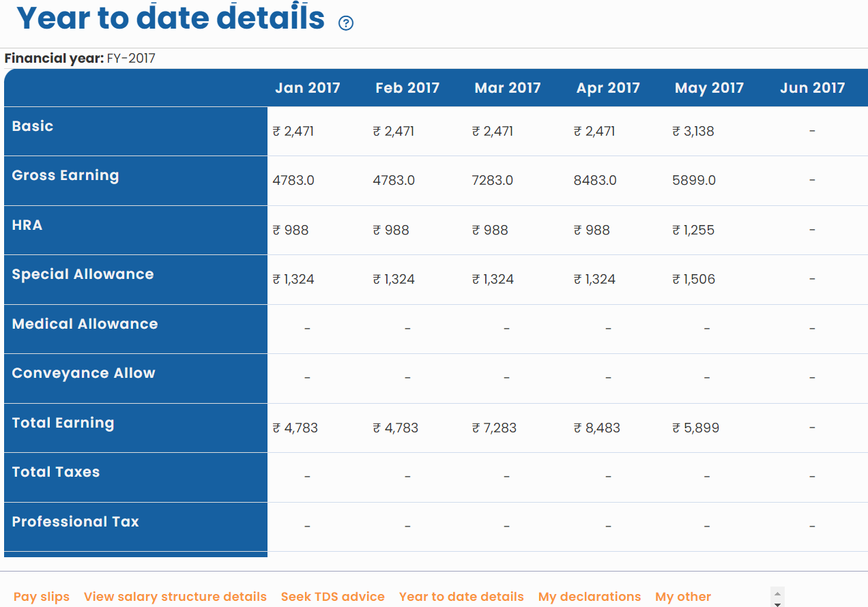Open View salary structure details
868x607 pixels.
(175, 597)
